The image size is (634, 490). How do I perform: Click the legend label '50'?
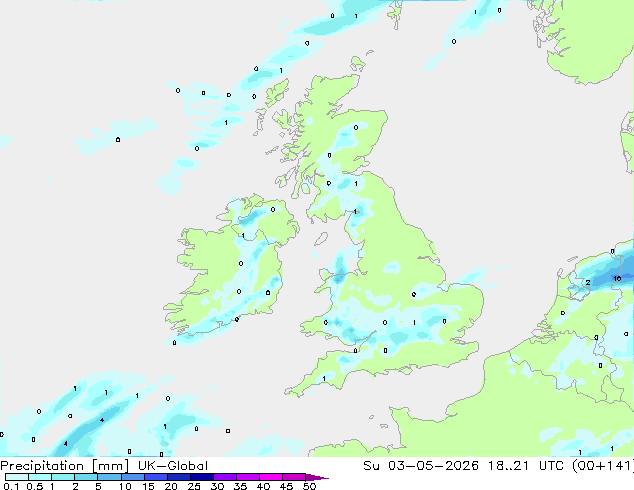point(309,486)
